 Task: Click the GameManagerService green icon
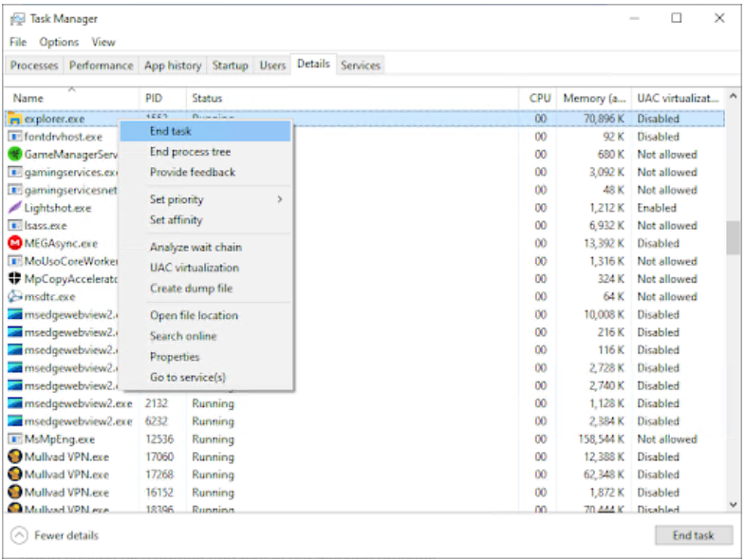pos(15,155)
